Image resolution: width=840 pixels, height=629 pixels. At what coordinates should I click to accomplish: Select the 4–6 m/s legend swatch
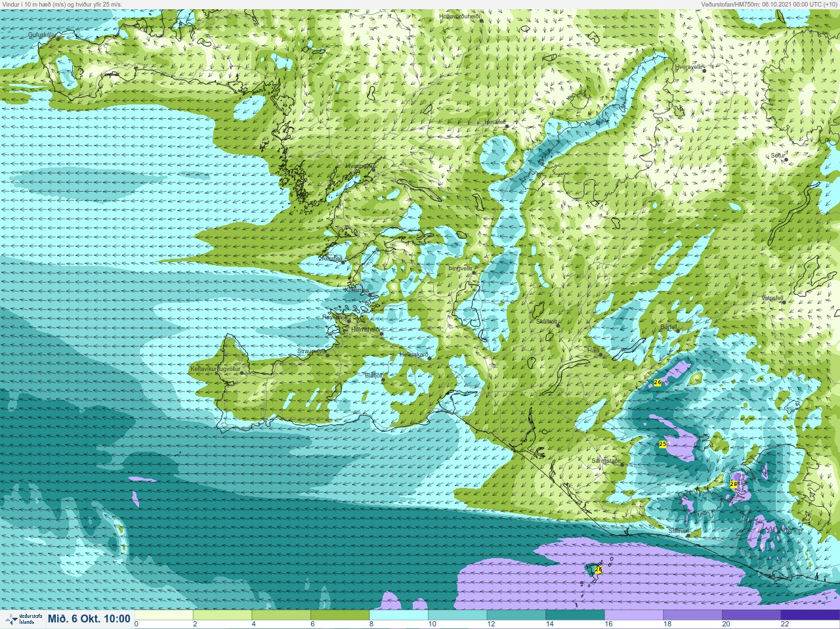point(281,615)
